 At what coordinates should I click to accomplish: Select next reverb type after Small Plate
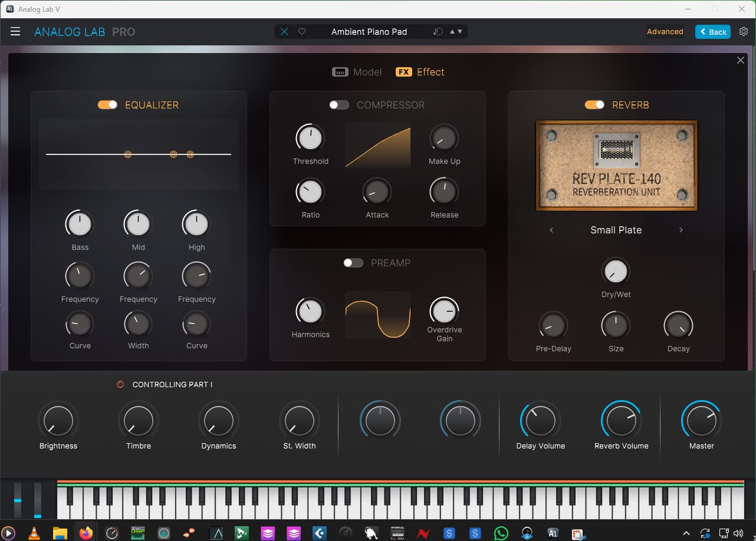[x=681, y=230]
